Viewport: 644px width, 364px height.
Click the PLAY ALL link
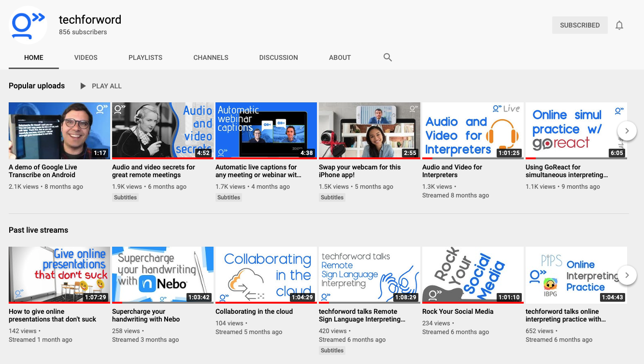coord(107,86)
